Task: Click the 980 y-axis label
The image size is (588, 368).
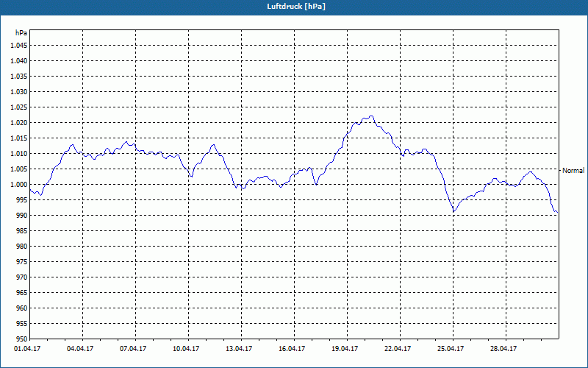Action: point(23,247)
